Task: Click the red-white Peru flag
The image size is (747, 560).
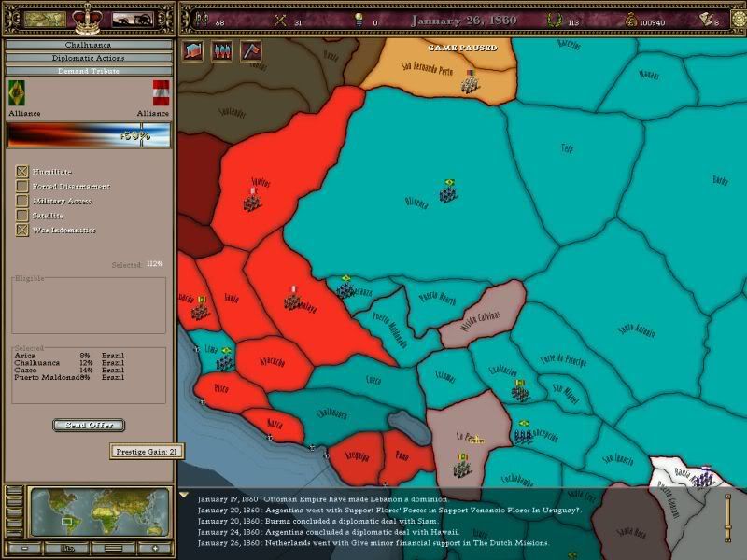Action: [x=161, y=93]
